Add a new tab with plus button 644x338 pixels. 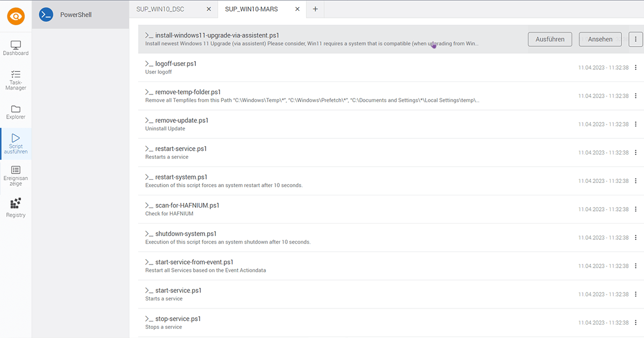pyautogui.click(x=315, y=9)
